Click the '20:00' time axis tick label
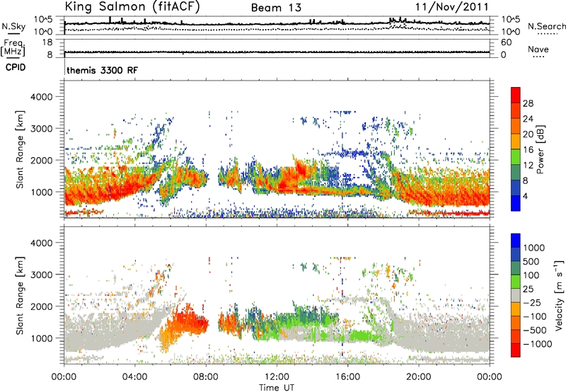 tap(419, 377)
